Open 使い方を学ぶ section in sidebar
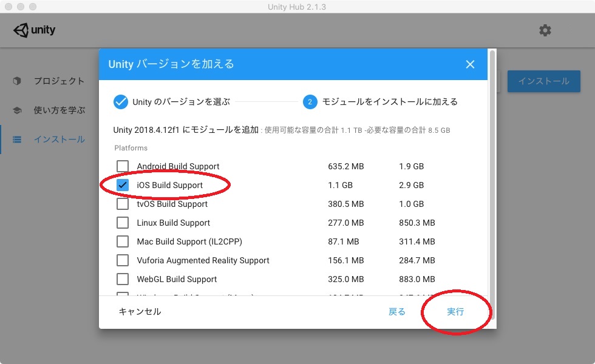 tap(59, 110)
